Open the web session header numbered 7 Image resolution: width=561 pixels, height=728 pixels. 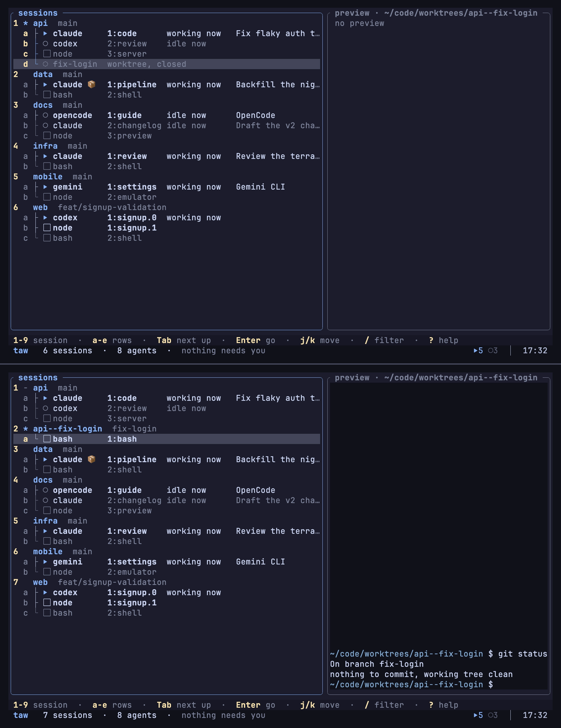[166, 582]
